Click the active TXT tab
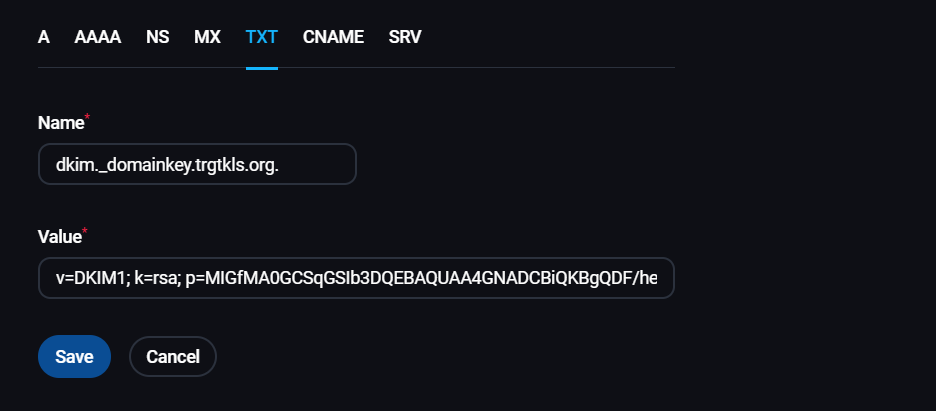 point(261,37)
